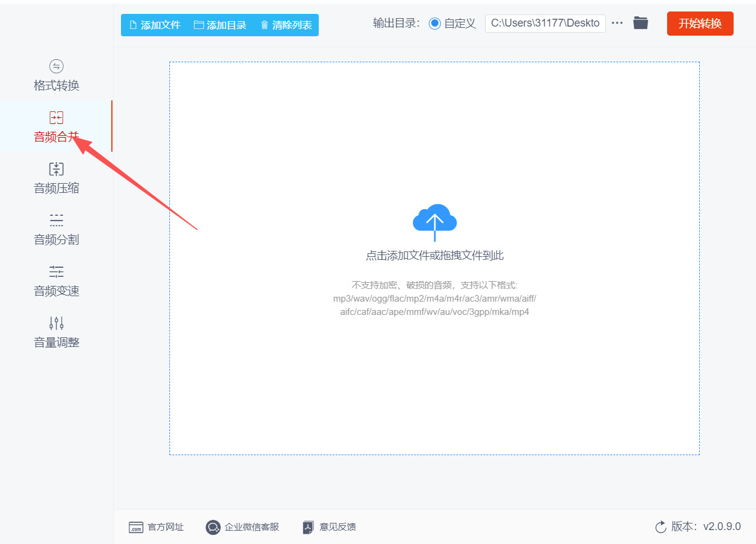Image resolution: width=756 pixels, height=544 pixels.
Task: Click the output directory path field
Action: coord(546,24)
